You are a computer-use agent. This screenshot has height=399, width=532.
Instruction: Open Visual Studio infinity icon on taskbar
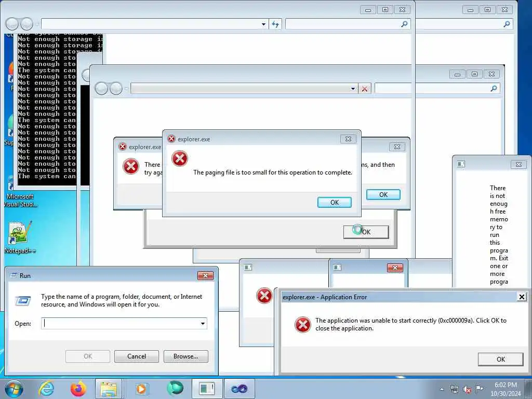click(239, 389)
